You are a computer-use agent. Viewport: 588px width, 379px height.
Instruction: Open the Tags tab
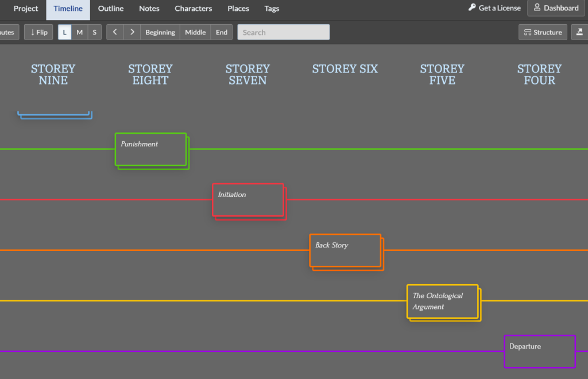(272, 8)
